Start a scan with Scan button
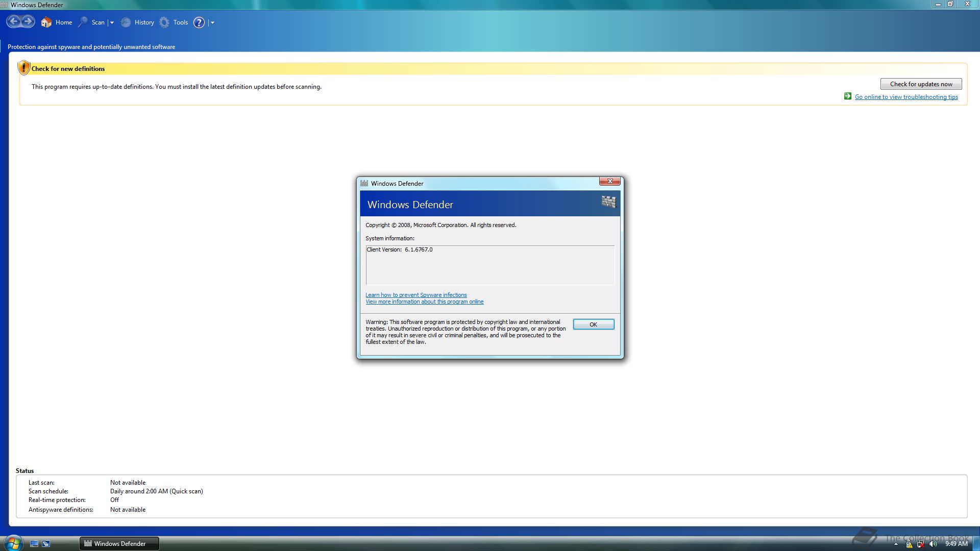The image size is (980, 551). pos(91,22)
